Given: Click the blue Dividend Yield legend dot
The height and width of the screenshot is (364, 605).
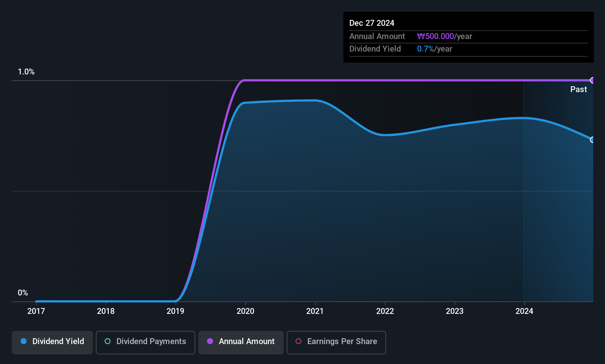Looking at the screenshot, I should (x=24, y=341).
